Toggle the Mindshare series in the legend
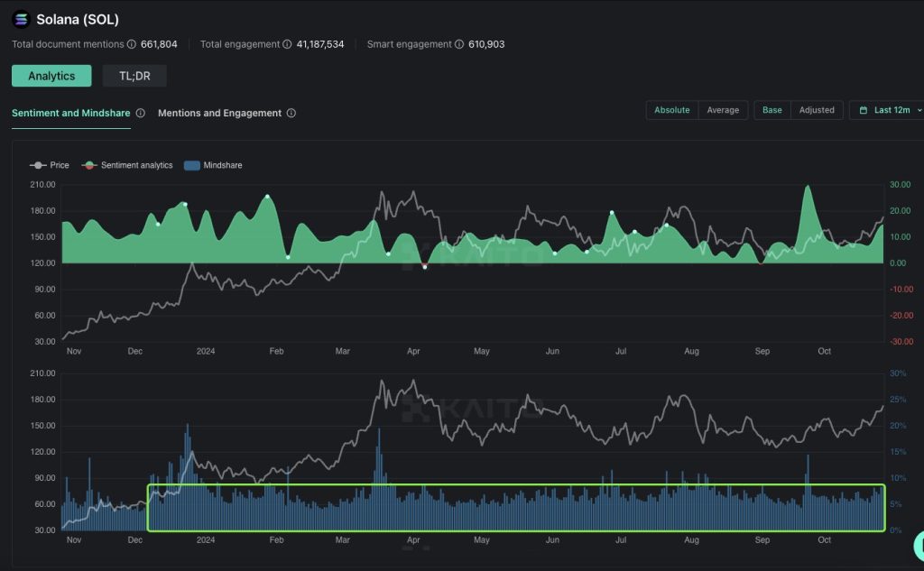This screenshot has width=924, height=571. click(213, 166)
